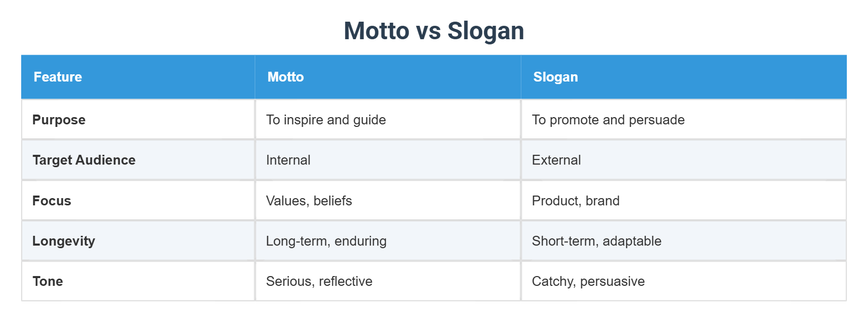Viewport: 868px width, 323px height.
Task: Select the "Product, brand" cell
Action: click(x=576, y=201)
